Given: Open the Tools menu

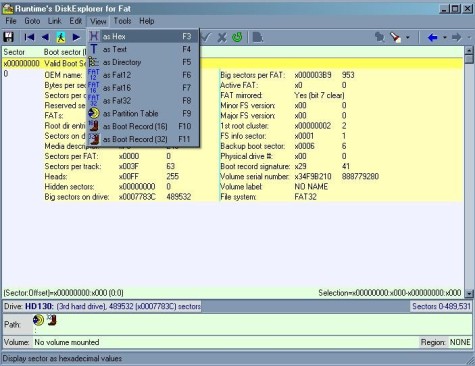Looking at the screenshot, I should coord(122,21).
